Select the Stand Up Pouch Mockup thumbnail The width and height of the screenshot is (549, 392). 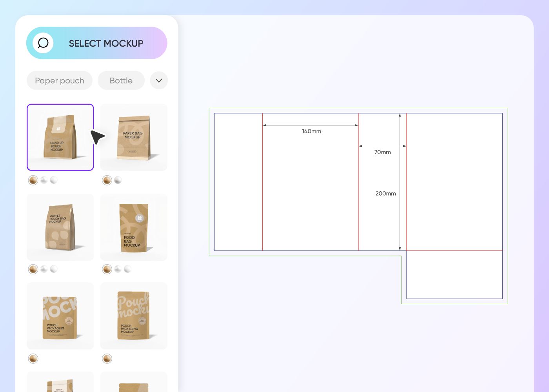60,137
